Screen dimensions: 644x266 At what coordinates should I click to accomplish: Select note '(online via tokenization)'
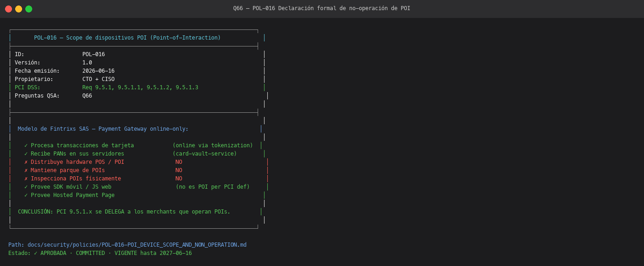click(213, 145)
